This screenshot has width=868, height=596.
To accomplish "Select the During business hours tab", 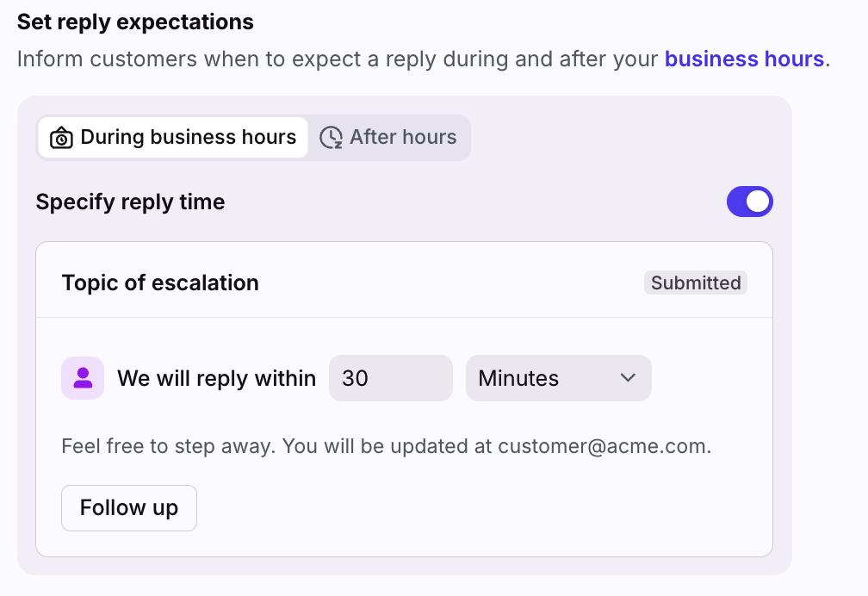I will 173,137.
